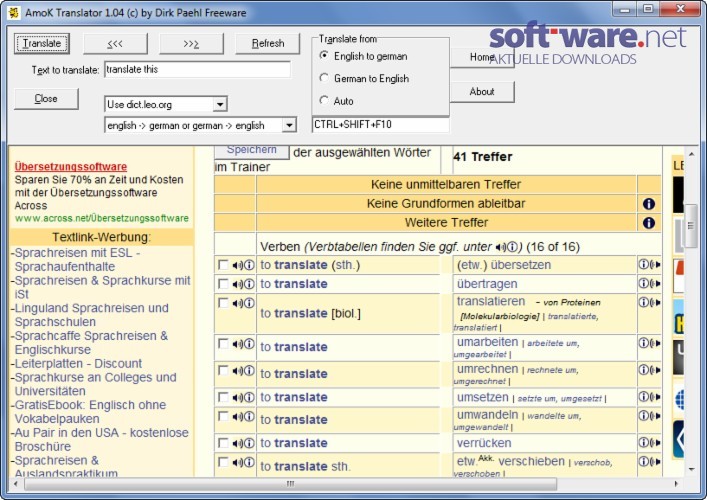This screenshot has width=707, height=500.
Task: Open 'Use dict.leo.org' dictionary dropdown
Action: 220,105
